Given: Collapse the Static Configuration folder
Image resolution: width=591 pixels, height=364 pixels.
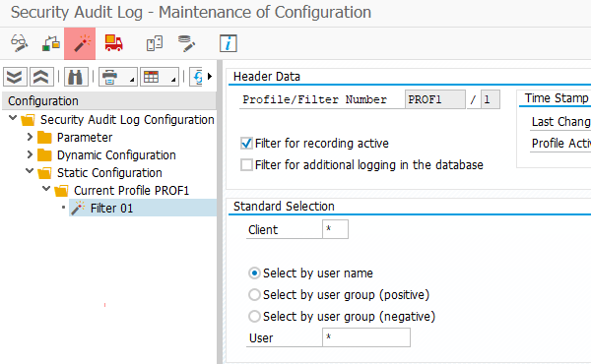Looking at the screenshot, I should click(30, 171).
